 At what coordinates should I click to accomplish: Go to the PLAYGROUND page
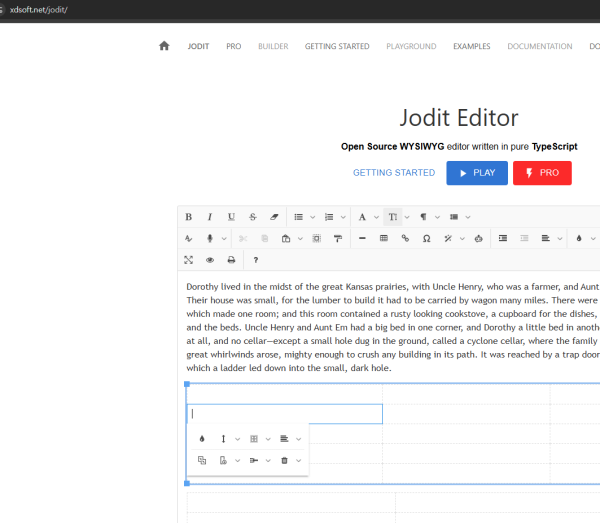411,46
